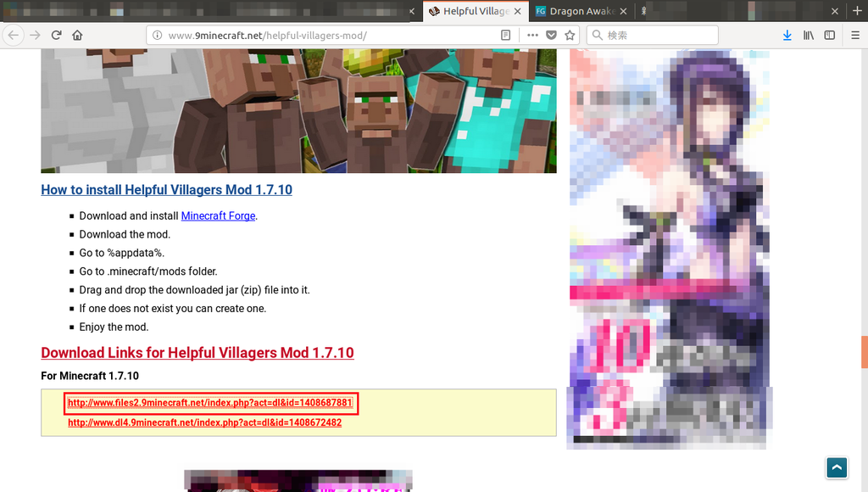Click the back-to-top arrow button
The image size is (868, 492).
click(837, 467)
